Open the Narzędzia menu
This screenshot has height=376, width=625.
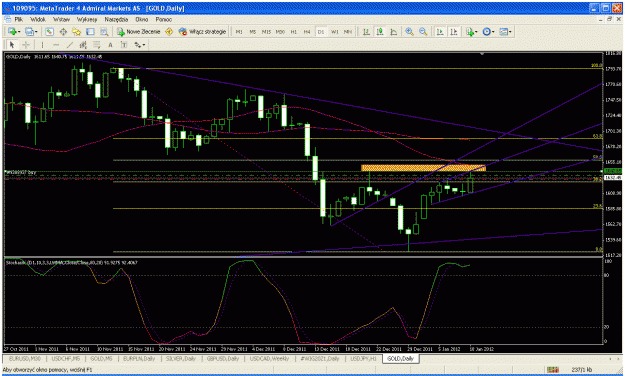tap(116, 19)
